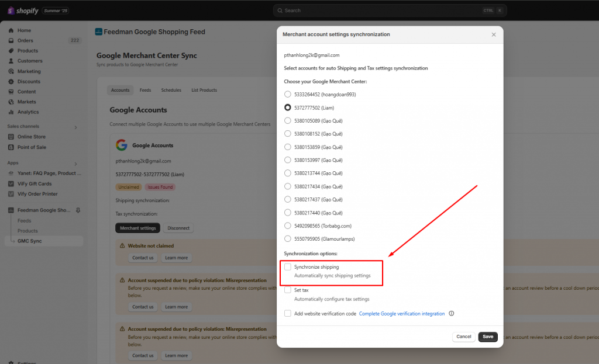Check Add website verification code
The image size is (599, 364).
pyautogui.click(x=288, y=314)
